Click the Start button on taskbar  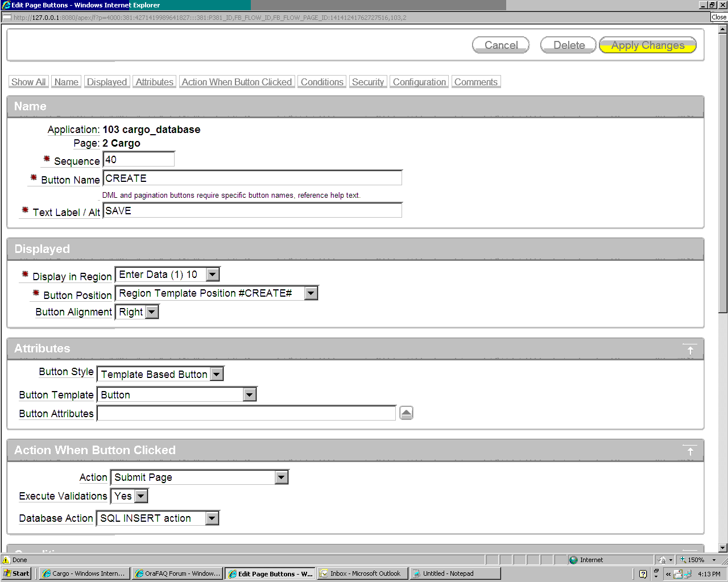(16, 573)
